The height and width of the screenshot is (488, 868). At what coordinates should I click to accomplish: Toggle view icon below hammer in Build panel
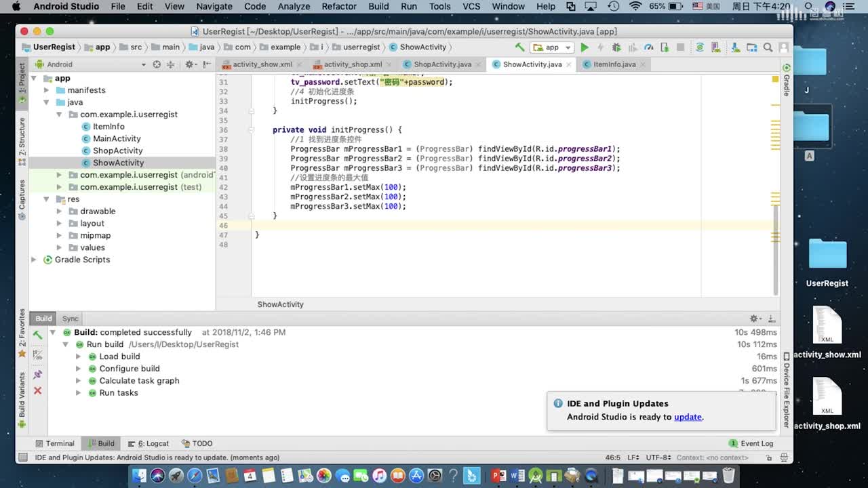[37, 354]
